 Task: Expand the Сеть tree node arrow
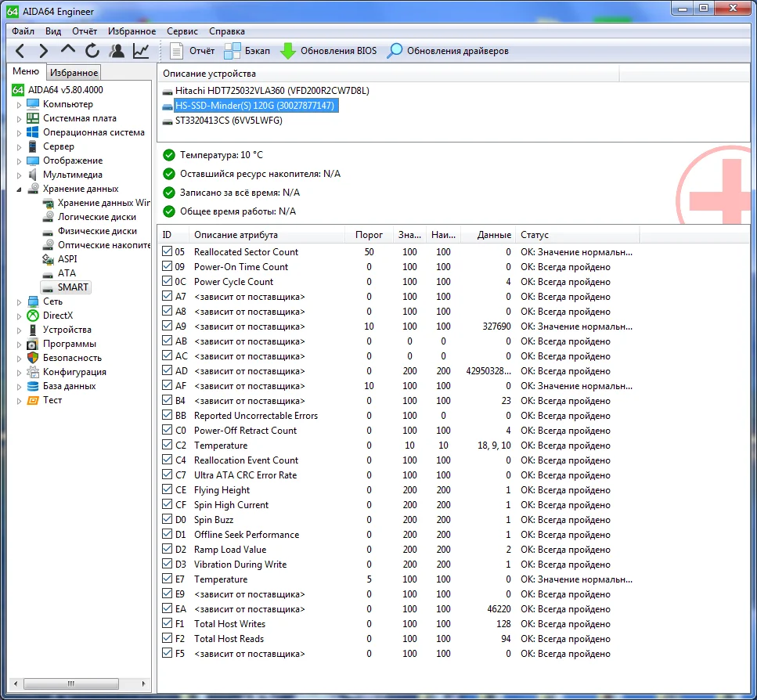[x=19, y=302]
